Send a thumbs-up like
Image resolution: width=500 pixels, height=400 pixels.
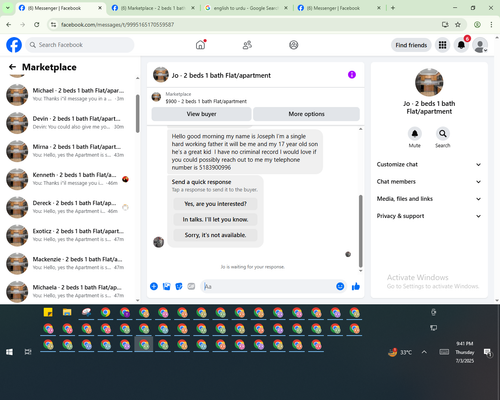(x=356, y=286)
